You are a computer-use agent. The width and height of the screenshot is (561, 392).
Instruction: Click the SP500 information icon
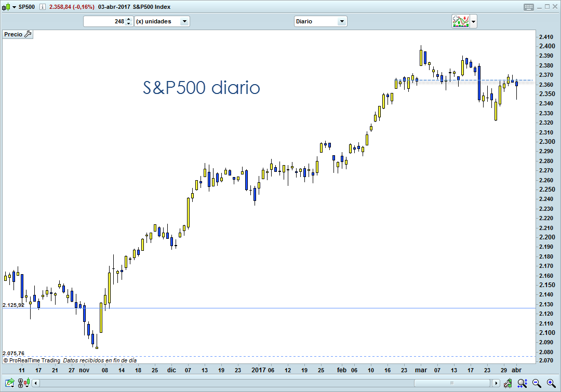(42, 7)
